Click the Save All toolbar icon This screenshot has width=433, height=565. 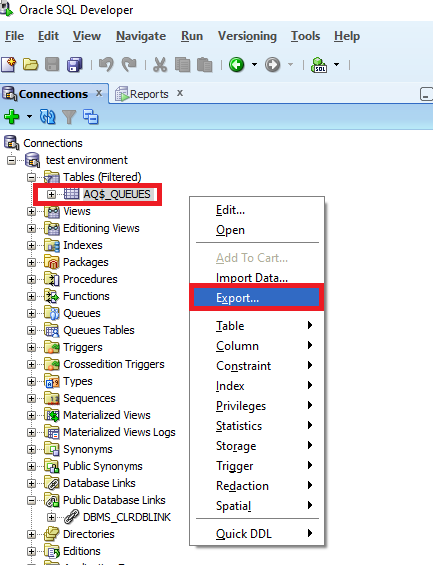click(x=75, y=65)
